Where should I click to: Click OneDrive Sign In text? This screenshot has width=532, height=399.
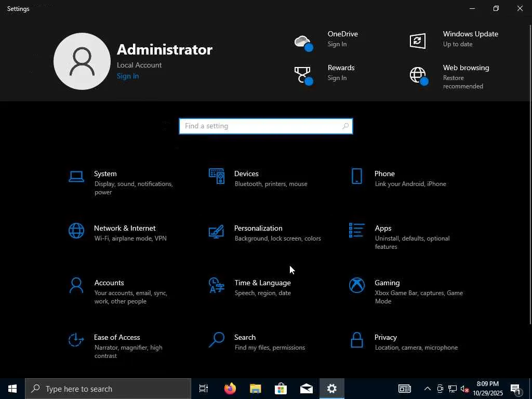[x=337, y=44]
